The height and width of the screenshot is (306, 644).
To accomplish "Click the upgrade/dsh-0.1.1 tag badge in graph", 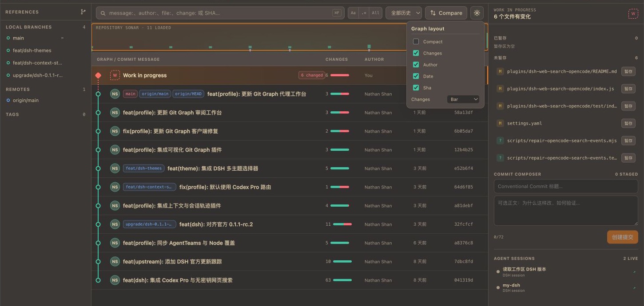I will [x=150, y=224].
